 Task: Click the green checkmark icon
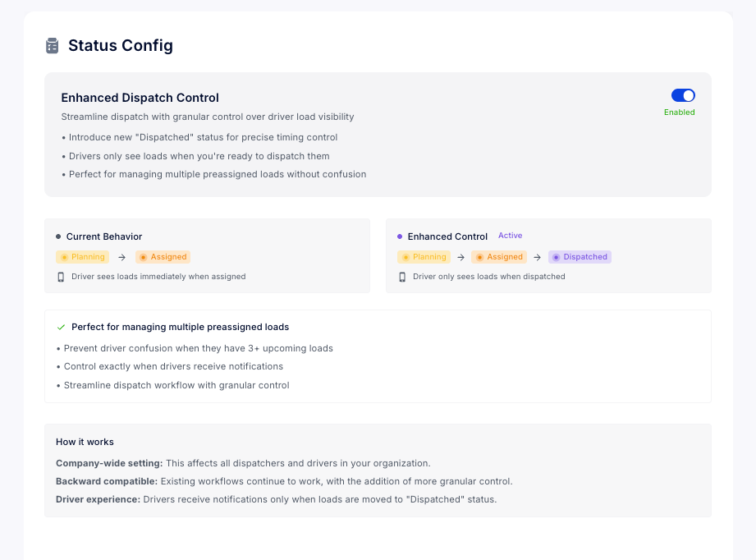coord(61,327)
